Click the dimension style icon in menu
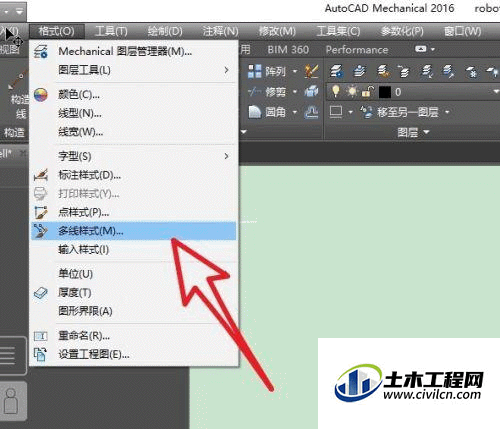500x429 pixels. (x=41, y=175)
